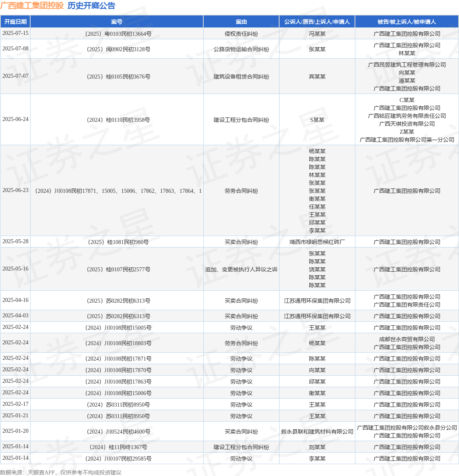The width and height of the screenshot is (459, 476).
Task: Click the 案号 column header
Action: (117, 22)
